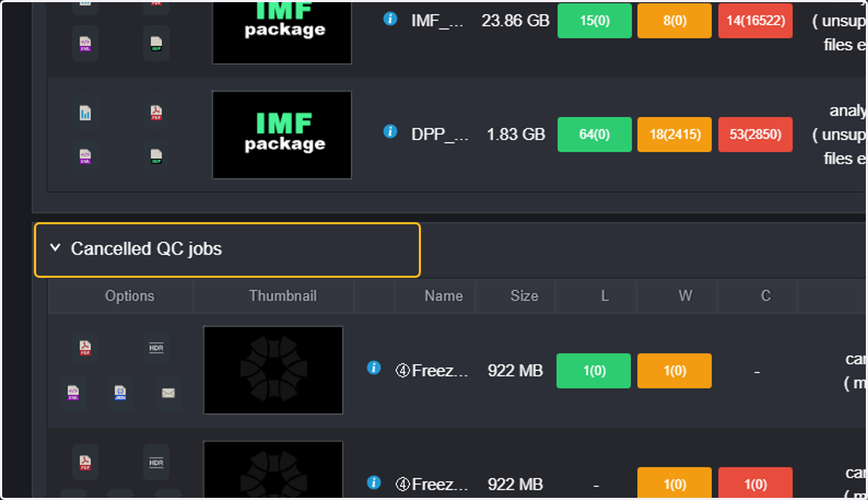Sort by the Size column header
868x500 pixels.
point(524,296)
